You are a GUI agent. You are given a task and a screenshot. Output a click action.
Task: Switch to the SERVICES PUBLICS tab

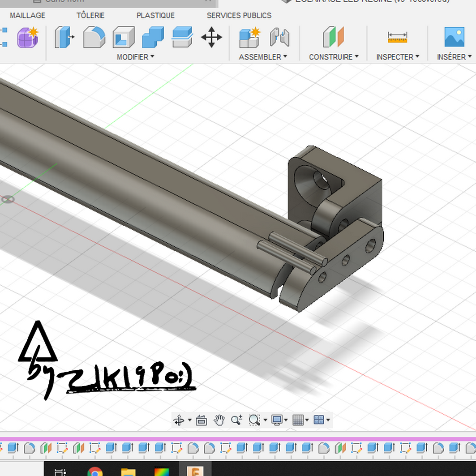pos(239,16)
